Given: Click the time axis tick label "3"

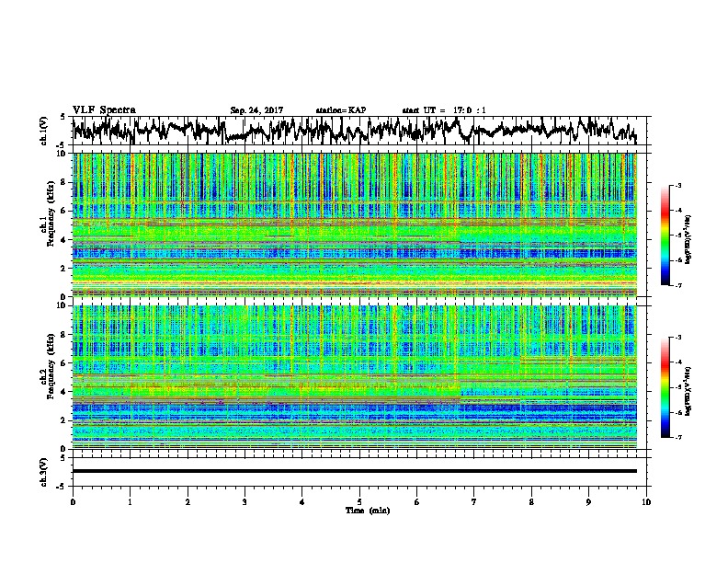Looking at the screenshot, I should pos(245,502).
